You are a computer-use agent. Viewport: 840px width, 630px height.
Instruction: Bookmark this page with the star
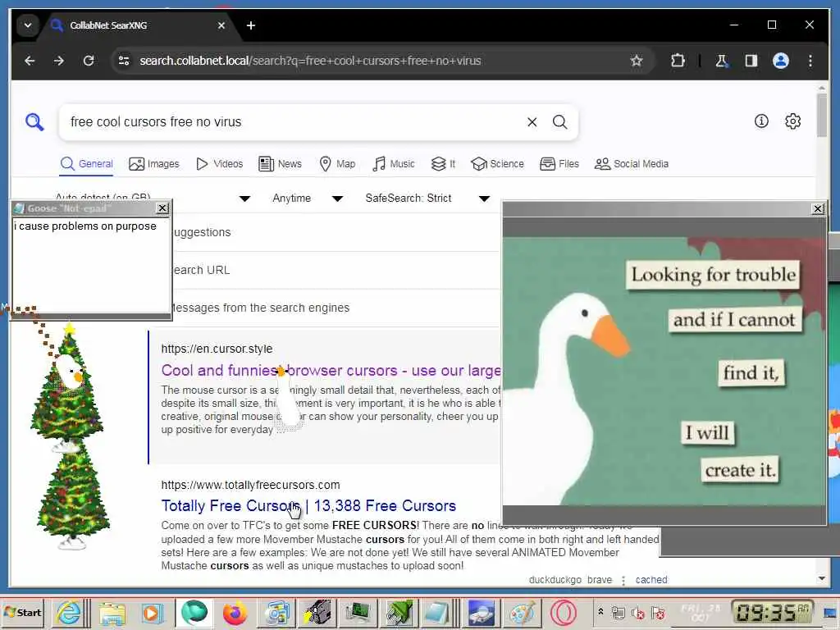click(636, 61)
